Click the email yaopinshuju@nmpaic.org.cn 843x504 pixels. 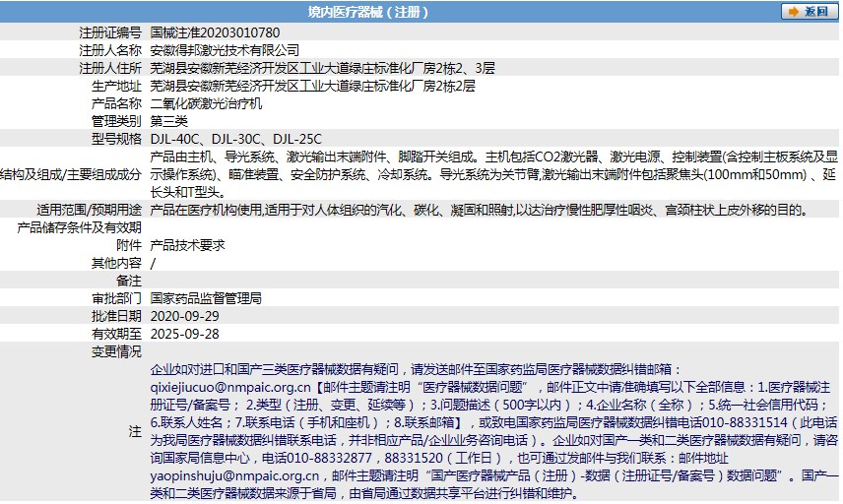[x=234, y=476]
